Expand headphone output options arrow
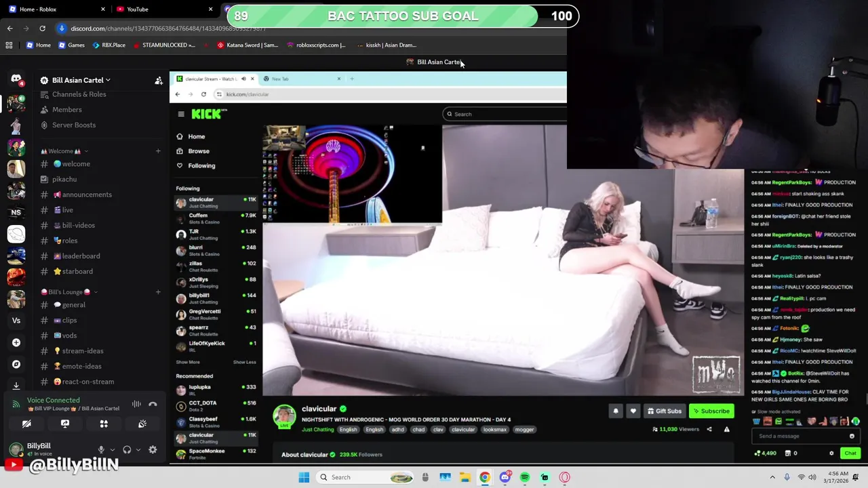Image resolution: width=868 pixels, height=488 pixels. coord(138,449)
